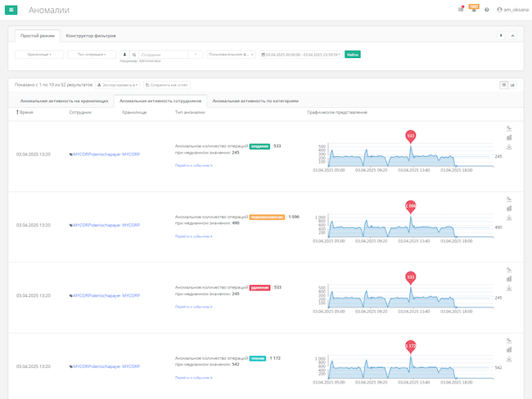
Task: Select line chart icon for чтение row
Action: pos(509,340)
